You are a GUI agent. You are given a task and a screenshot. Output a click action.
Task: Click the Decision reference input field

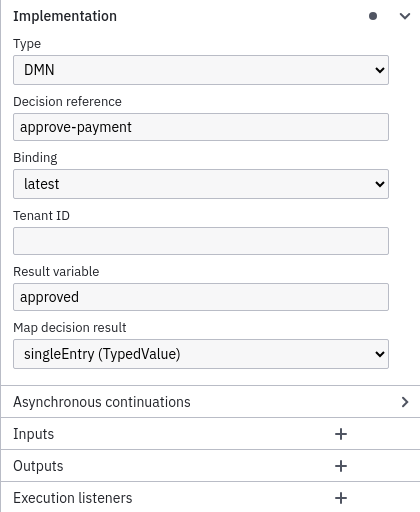(x=201, y=127)
